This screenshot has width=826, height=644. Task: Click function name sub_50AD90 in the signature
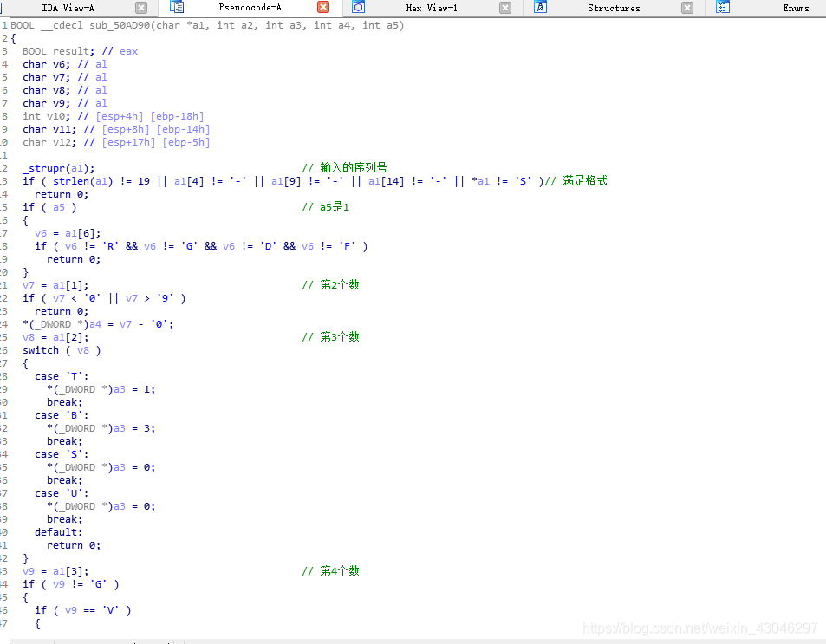120,25
